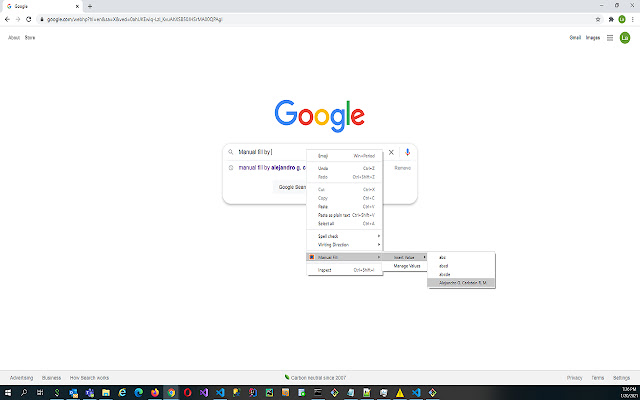Screen dimensions: 640x400
Task: Open the Advertising footer link
Action: point(21,378)
